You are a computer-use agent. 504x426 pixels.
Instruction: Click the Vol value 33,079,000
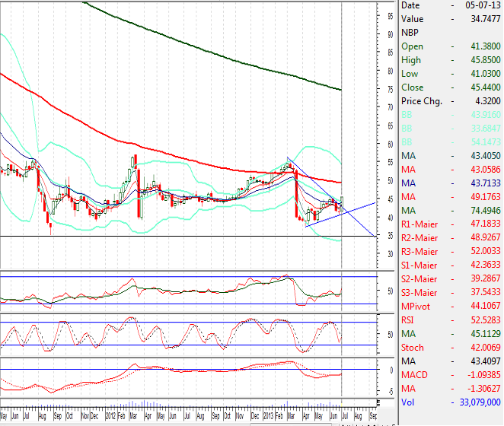[x=477, y=402]
